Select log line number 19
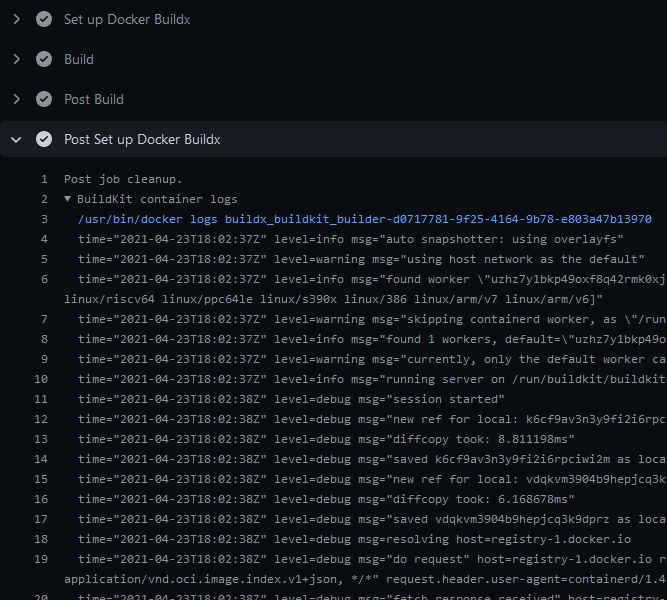This screenshot has width=667, height=600. coord(42,559)
